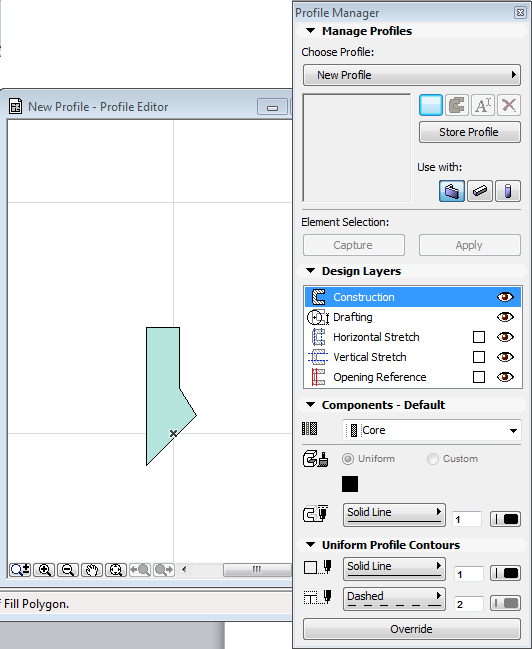Select the Pan hand tool
The image size is (532, 649).
point(91,570)
